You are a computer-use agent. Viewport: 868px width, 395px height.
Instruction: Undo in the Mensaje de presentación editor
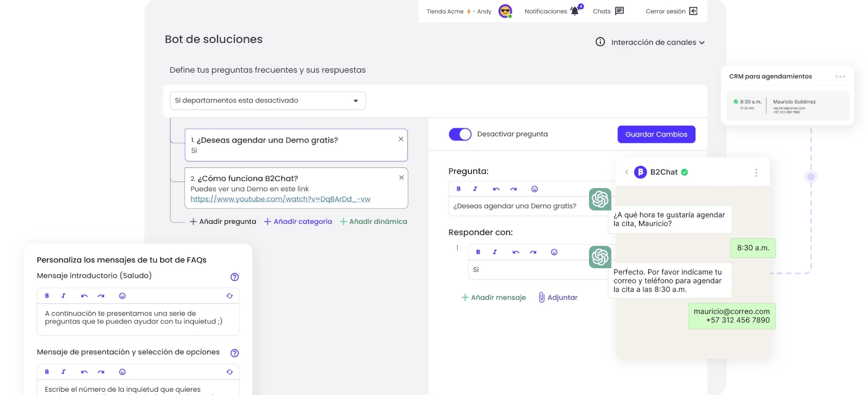(x=84, y=372)
